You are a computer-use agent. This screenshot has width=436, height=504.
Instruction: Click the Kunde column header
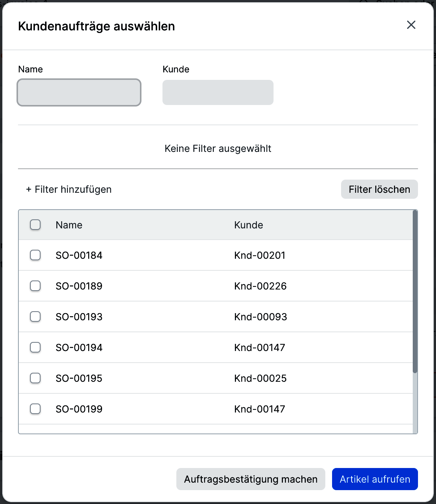coord(248,225)
